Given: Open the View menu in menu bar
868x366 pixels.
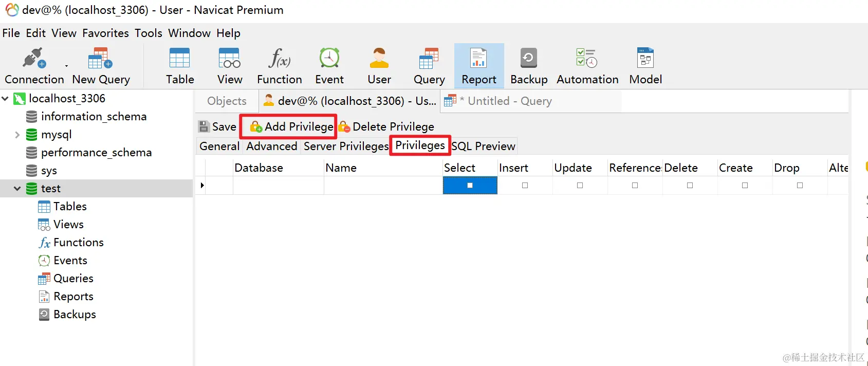Looking at the screenshot, I should click(x=64, y=33).
